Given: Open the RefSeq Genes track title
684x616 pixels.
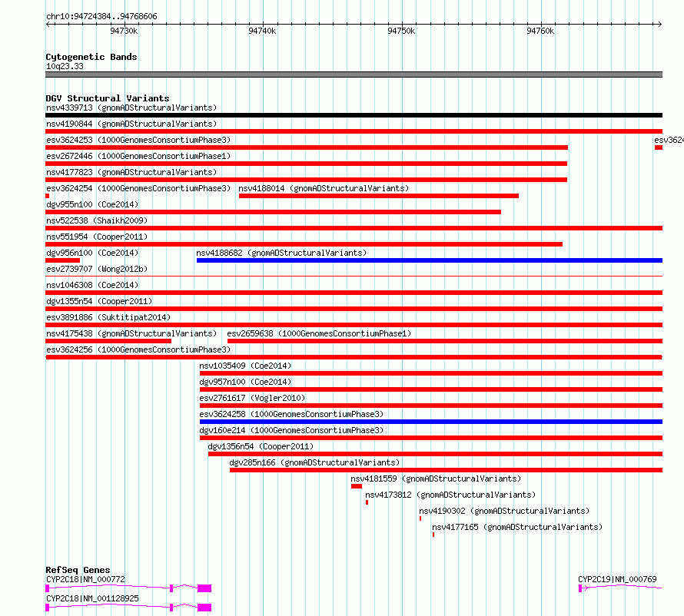Looking at the screenshot, I should coord(78,570).
